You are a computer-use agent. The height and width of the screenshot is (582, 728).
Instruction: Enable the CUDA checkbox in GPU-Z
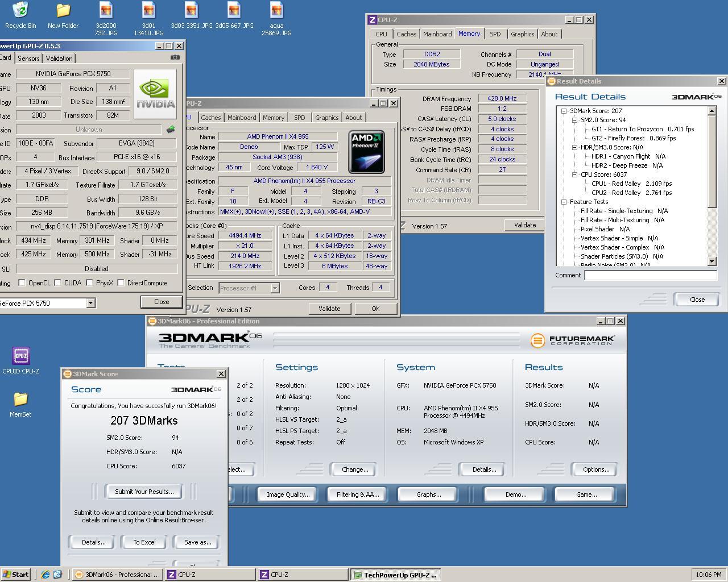pos(57,282)
